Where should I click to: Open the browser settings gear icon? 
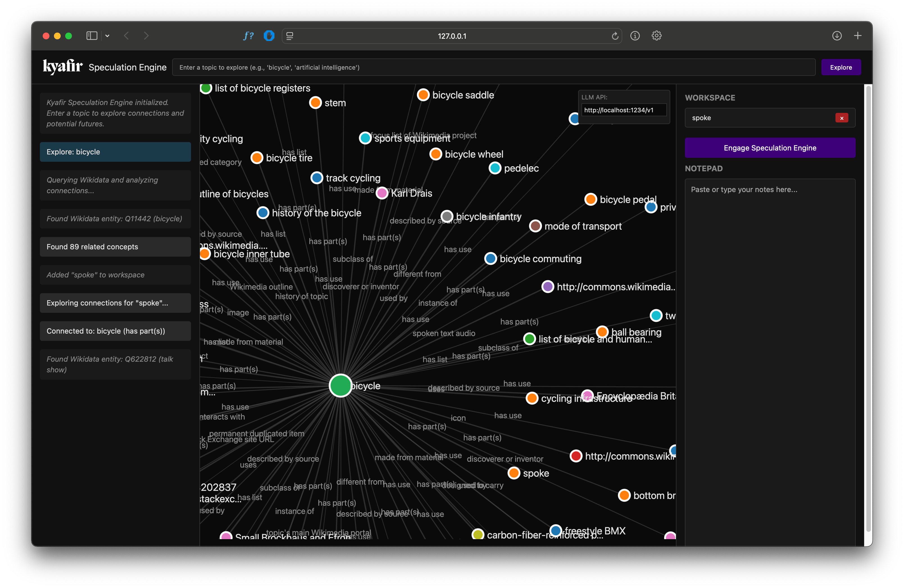(x=656, y=36)
